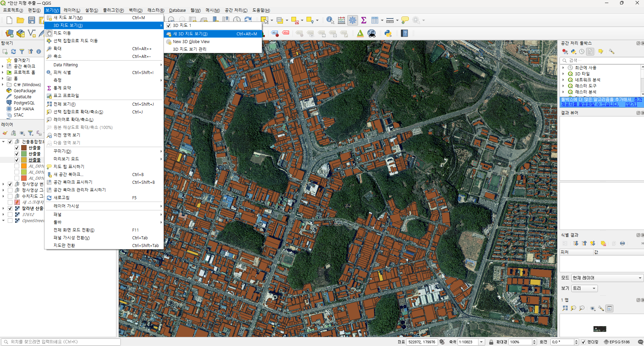Viewport: 644px width, 346px height.
Task: Select New 3D Globe View menu item
Action: tap(191, 42)
